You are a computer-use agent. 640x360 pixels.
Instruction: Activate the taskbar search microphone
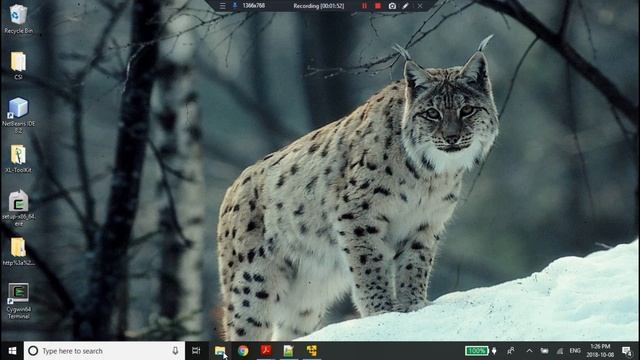175,351
